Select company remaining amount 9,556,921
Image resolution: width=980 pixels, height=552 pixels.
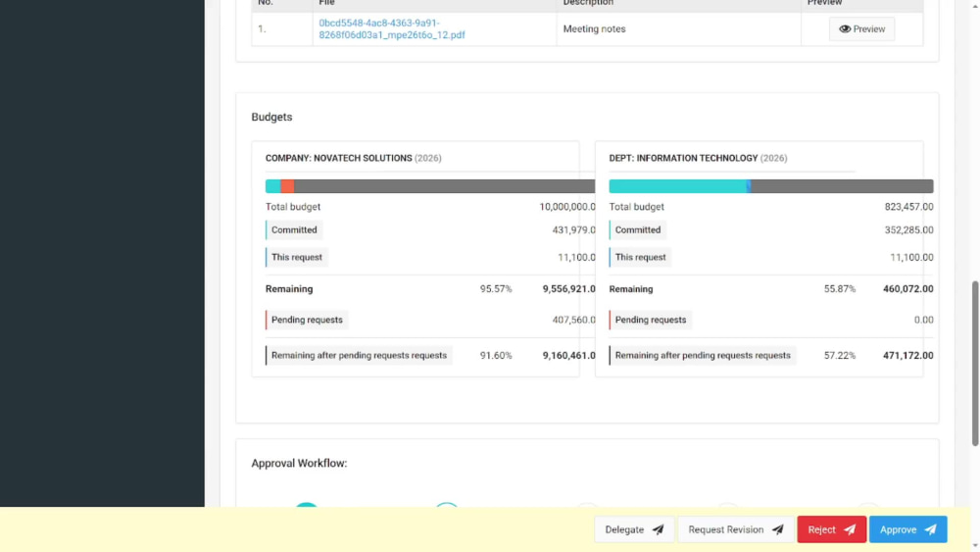[x=568, y=289]
